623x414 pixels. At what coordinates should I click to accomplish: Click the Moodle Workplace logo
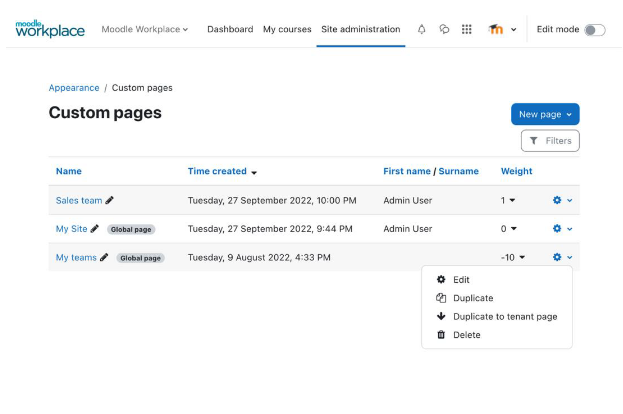click(x=50, y=29)
